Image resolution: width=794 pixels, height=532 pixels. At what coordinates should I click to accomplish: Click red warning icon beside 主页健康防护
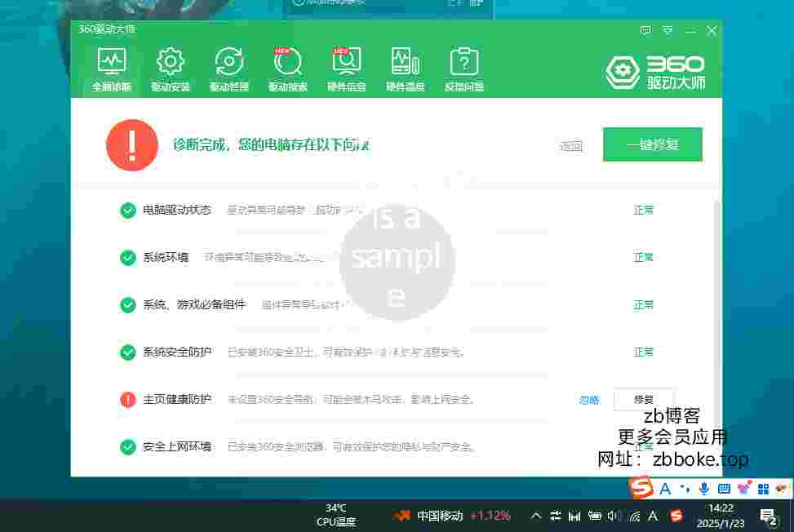[127, 400]
